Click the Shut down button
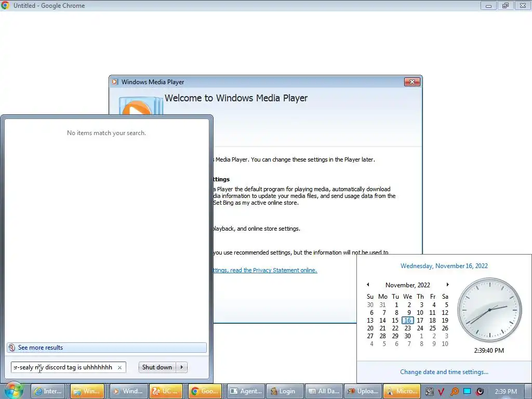This screenshot has height=399, width=532. click(157, 367)
